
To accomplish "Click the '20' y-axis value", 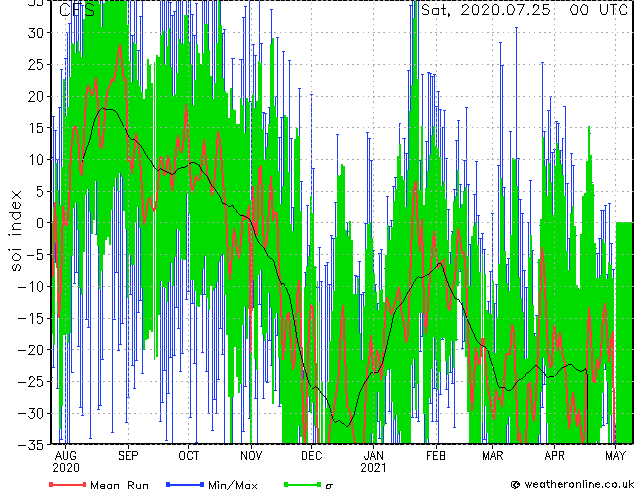I will (36, 96).
